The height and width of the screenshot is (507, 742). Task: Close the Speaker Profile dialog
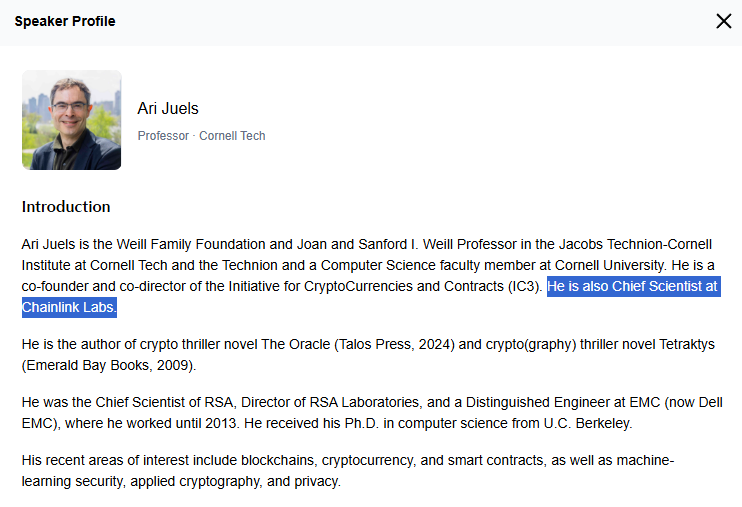coord(724,21)
